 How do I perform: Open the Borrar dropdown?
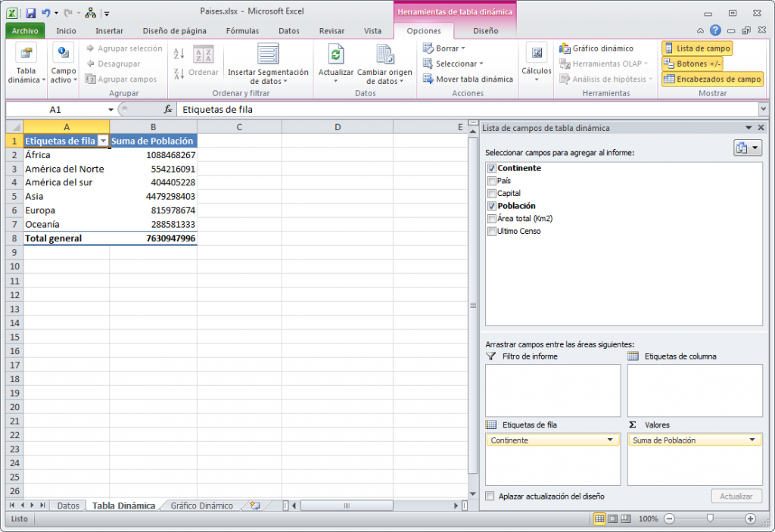pyautogui.click(x=444, y=48)
